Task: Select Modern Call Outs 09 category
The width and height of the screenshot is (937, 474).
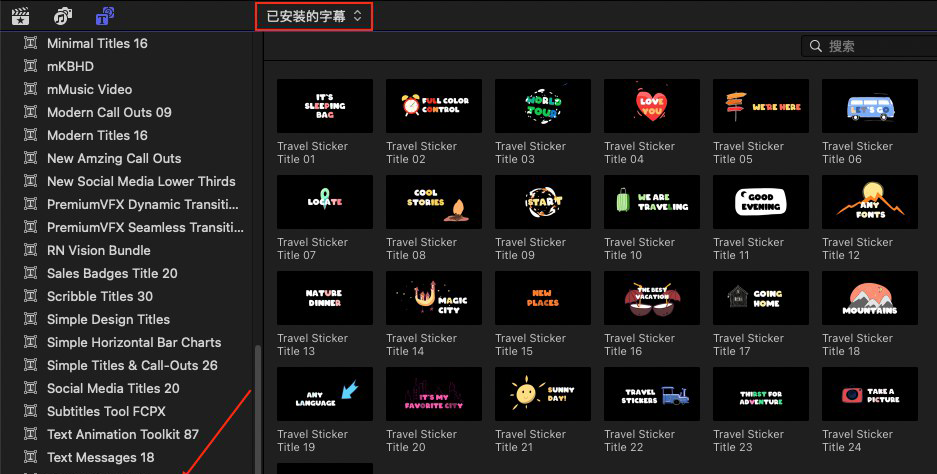Action: 109,112
